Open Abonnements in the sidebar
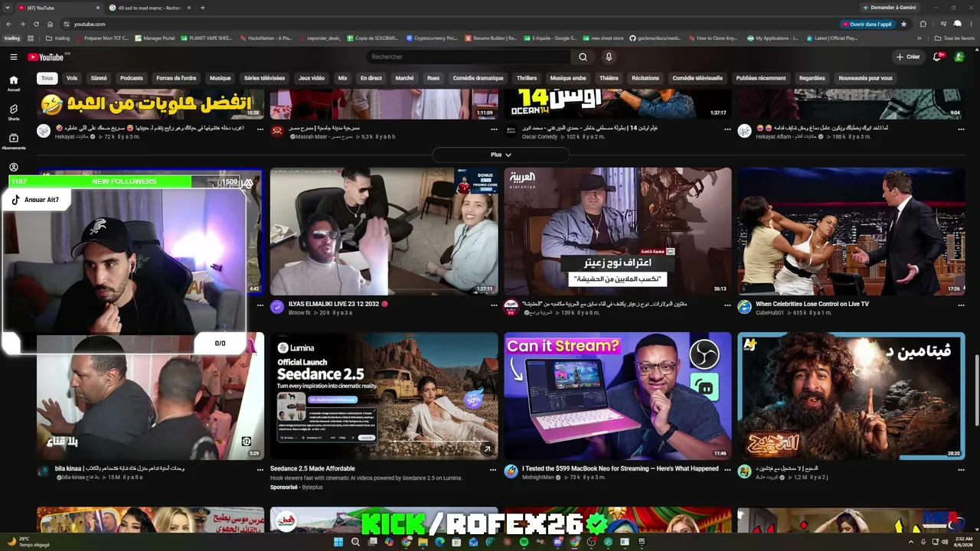980x551 pixels. coord(13,142)
